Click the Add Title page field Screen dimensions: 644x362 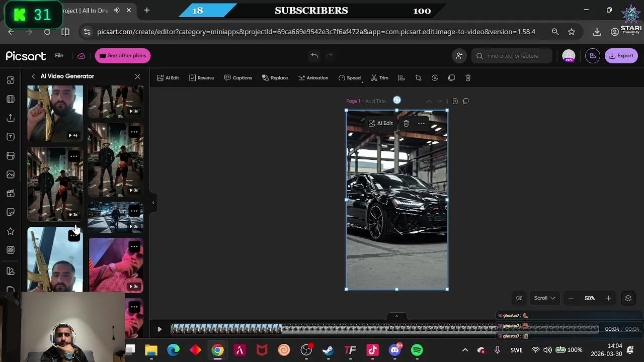[x=375, y=101]
